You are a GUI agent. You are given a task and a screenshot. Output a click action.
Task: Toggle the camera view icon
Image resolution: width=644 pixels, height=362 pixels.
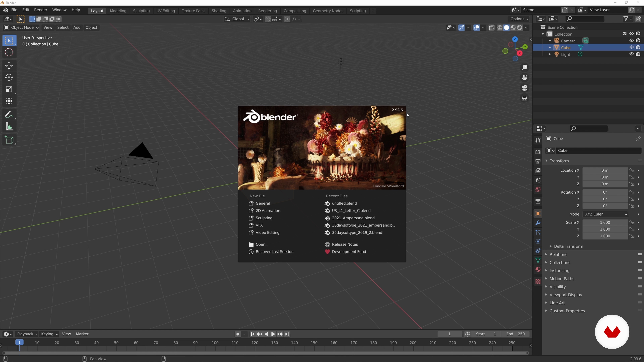524,88
